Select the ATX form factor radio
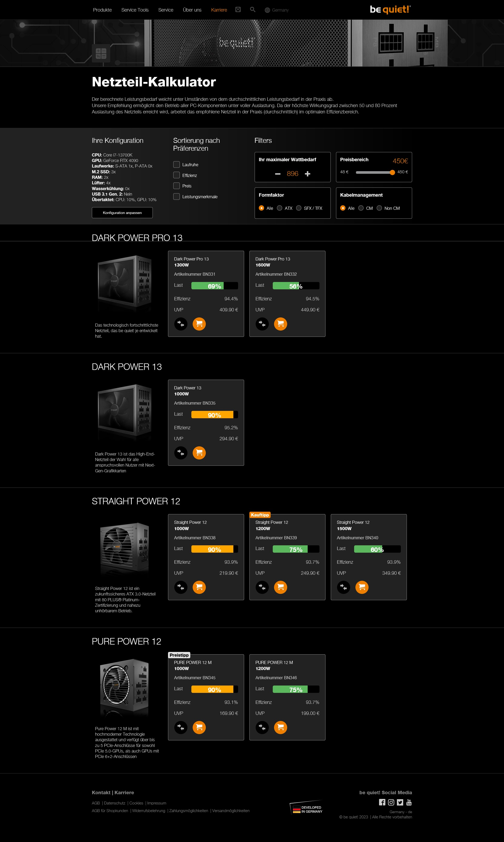504x842 pixels. 280,208
